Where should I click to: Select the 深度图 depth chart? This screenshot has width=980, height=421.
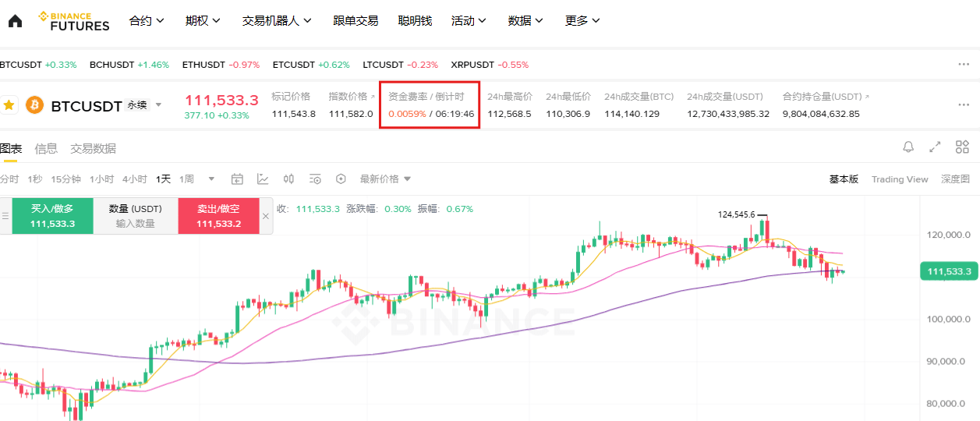pyautogui.click(x=956, y=179)
